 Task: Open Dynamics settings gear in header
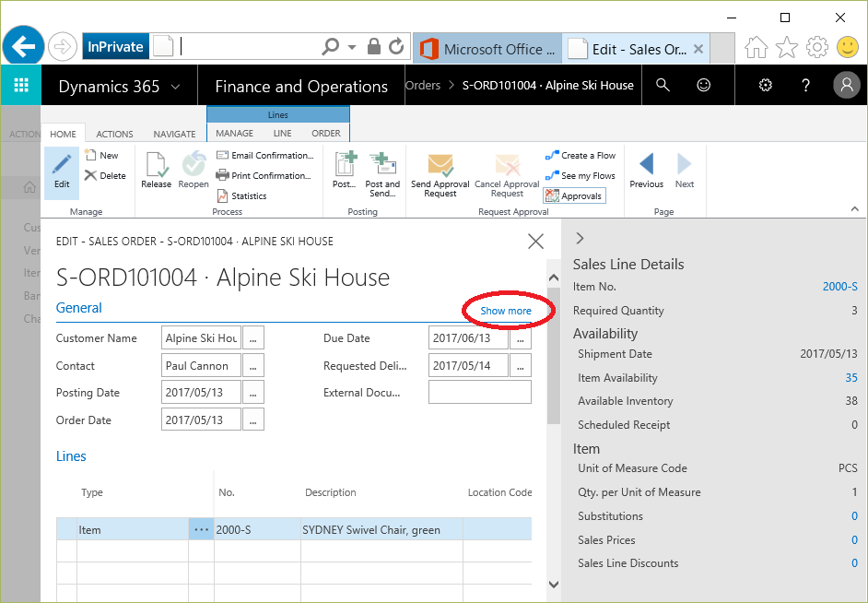[x=765, y=85]
